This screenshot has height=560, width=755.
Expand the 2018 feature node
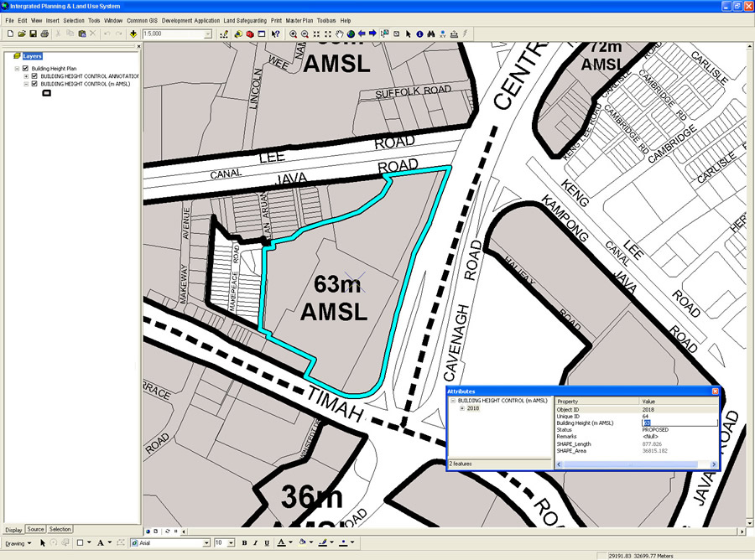pos(461,408)
